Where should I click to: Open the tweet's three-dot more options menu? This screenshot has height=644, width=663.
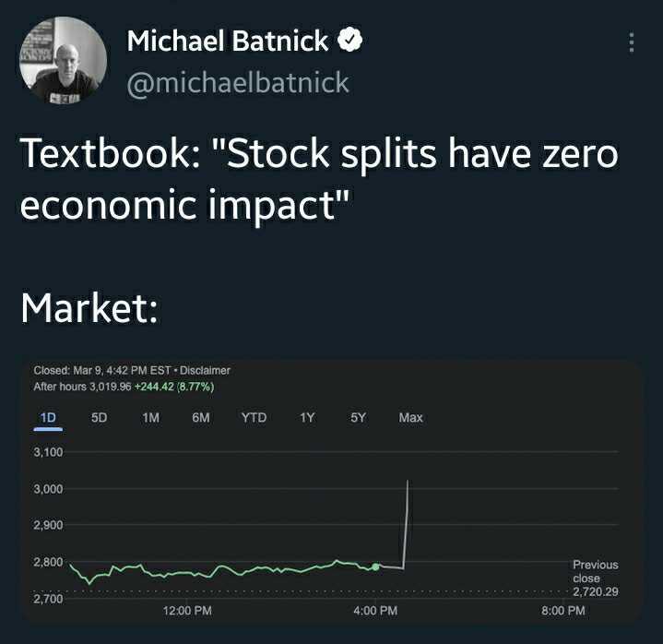click(x=631, y=43)
